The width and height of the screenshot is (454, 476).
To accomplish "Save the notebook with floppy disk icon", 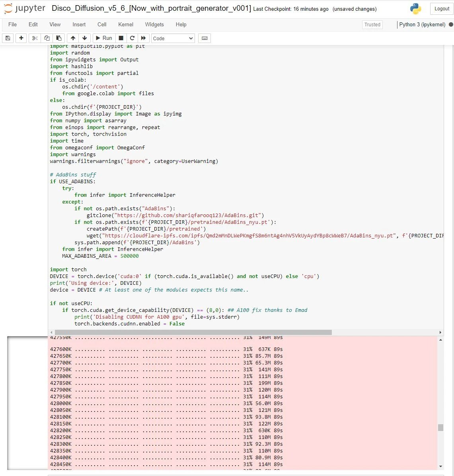I will click(x=8, y=38).
